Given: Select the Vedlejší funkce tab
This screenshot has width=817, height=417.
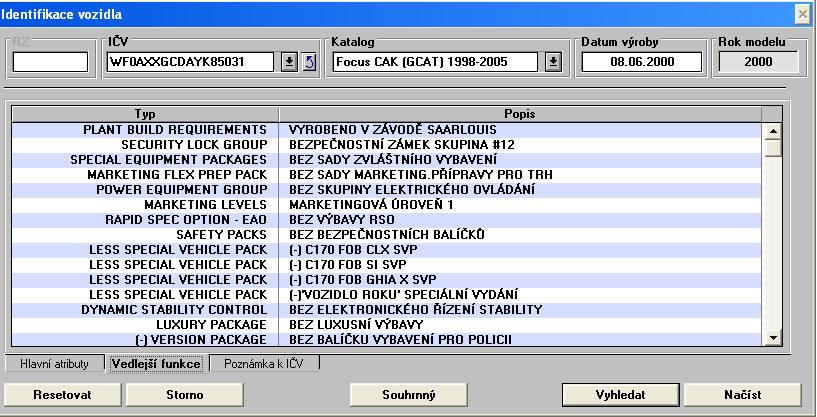Looking at the screenshot, I should pos(155,364).
